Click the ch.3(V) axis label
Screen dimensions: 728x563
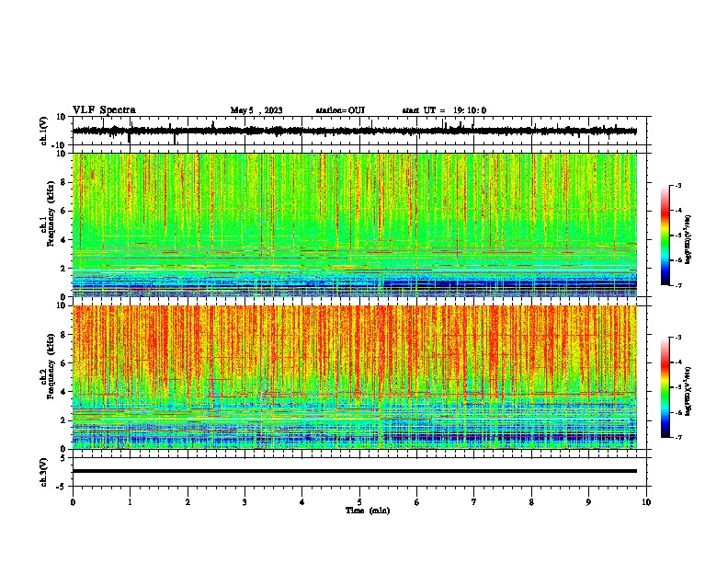[43, 472]
